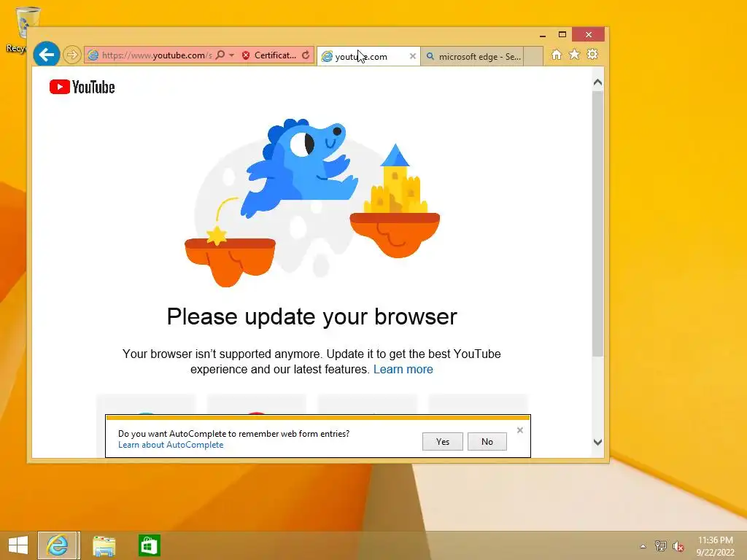Viewport: 747px width, 560px height.
Task: Open Learn about AutoComplete link
Action: [x=171, y=445]
